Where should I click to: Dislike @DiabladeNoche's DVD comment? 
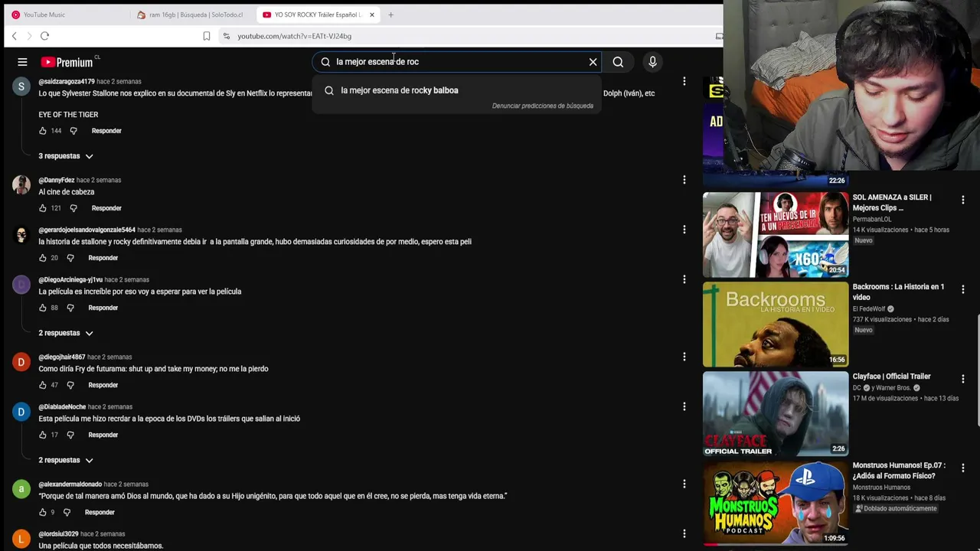point(70,435)
